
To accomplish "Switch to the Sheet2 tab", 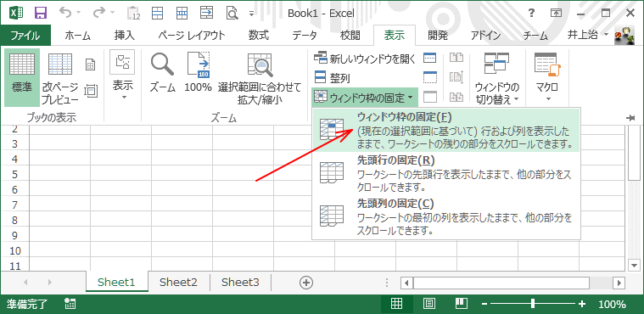I will coord(178,282).
